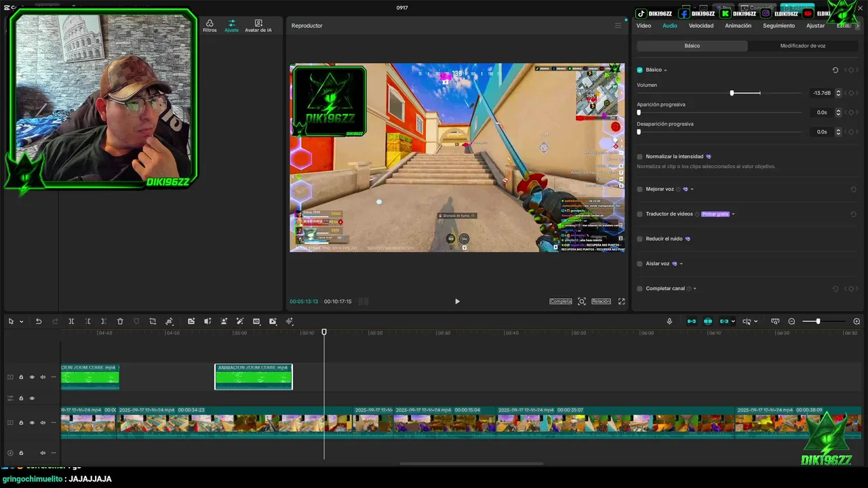Click the Relación aspect ratio button
The height and width of the screenshot is (488, 868).
point(601,302)
